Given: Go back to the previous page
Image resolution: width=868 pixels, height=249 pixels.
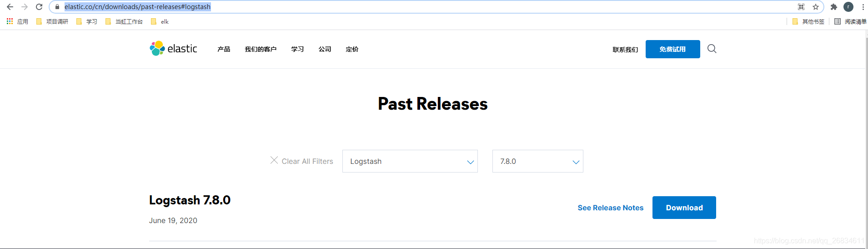Looking at the screenshot, I should point(10,7).
